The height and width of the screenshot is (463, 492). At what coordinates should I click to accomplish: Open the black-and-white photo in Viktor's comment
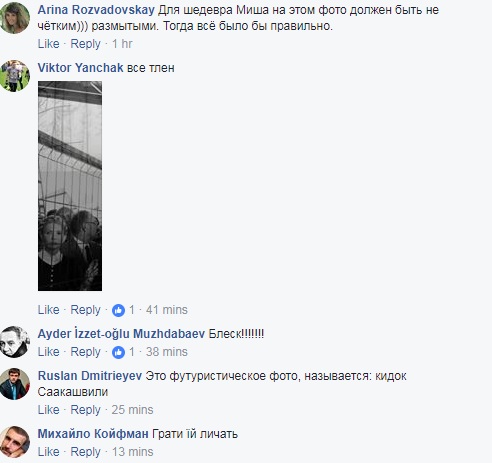coord(70,186)
